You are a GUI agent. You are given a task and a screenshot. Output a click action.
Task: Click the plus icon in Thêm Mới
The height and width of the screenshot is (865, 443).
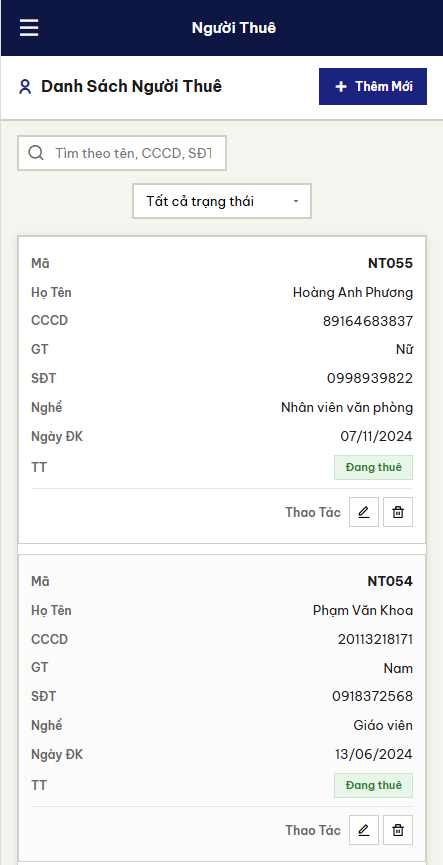coord(341,87)
